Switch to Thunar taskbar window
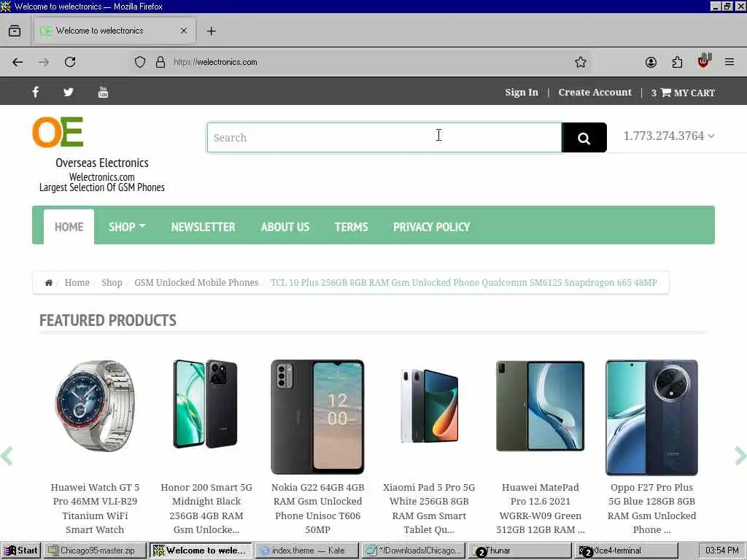 (519, 551)
